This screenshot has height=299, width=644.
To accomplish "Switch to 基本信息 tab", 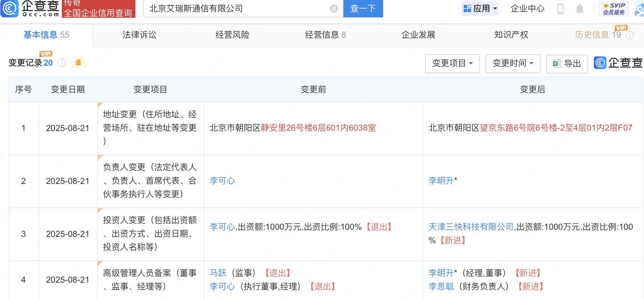I will 47,35.
